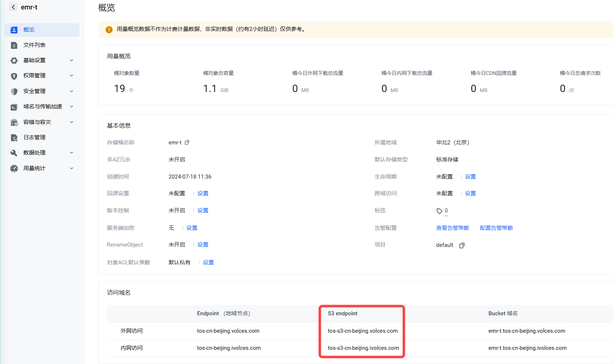The width and height of the screenshot is (613, 364).
Task: Click 查看告警策略 link
Action: 452,228
